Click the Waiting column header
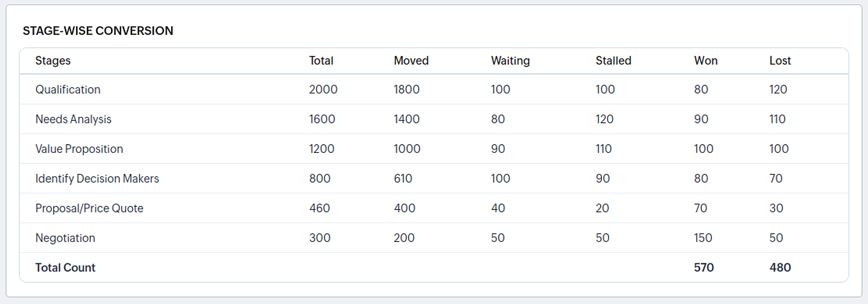The height and width of the screenshot is (304, 868). click(x=510, y=61)
